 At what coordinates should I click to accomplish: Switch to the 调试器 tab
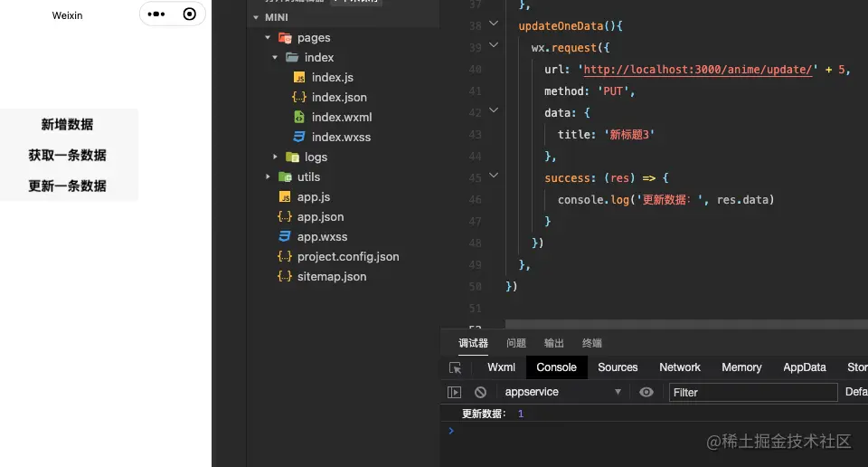click(x=473, y=344)
